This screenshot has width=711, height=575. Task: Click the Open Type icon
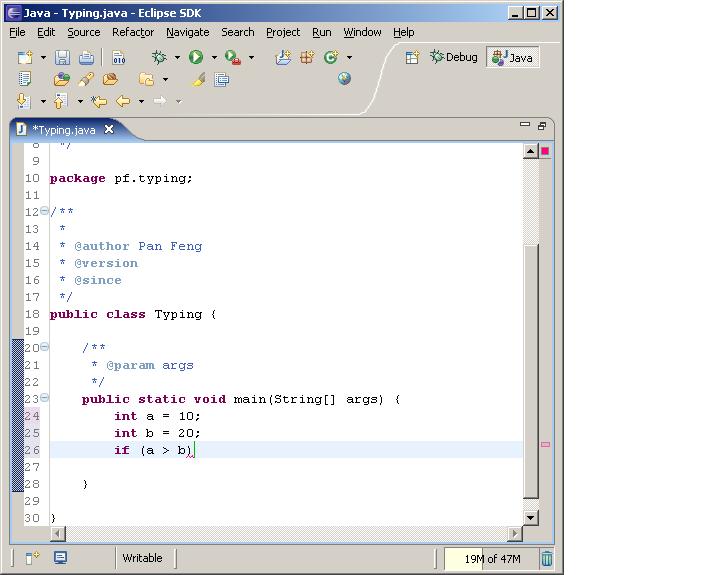coord(62,79)
